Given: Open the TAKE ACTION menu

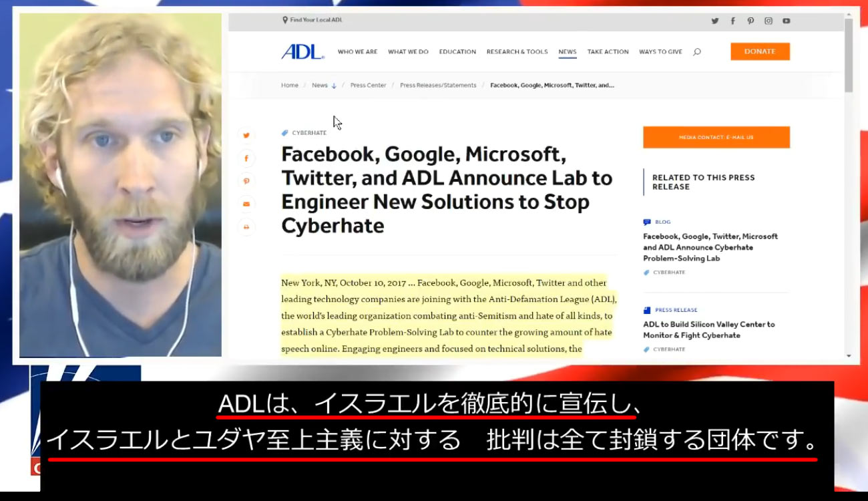Looking at the screenshot, I should [608, 51].
